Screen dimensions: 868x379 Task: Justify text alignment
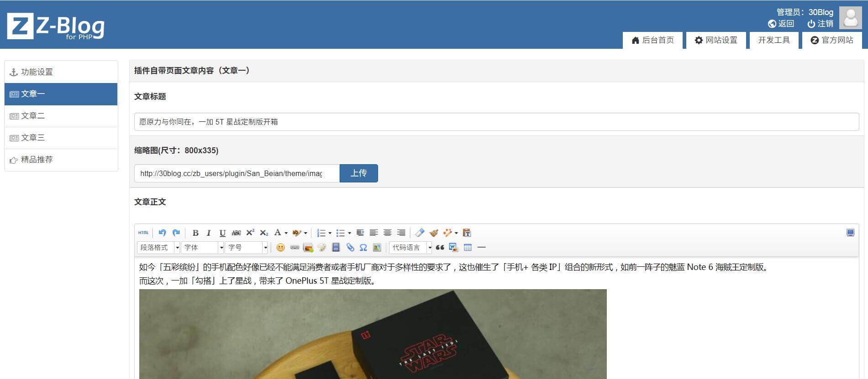tap(360, 233)
